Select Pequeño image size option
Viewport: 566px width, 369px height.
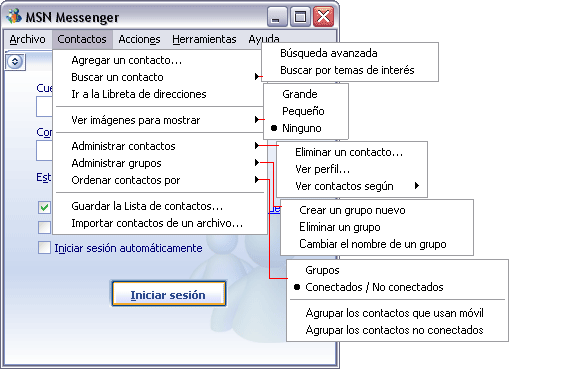(x=306, y=111)
